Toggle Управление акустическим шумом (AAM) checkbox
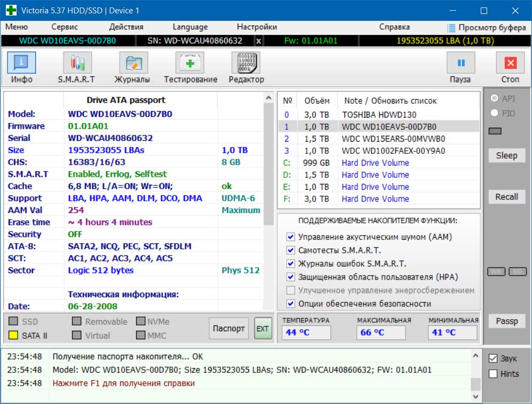This screenshot has height=404, width=532. coord(291,237)
